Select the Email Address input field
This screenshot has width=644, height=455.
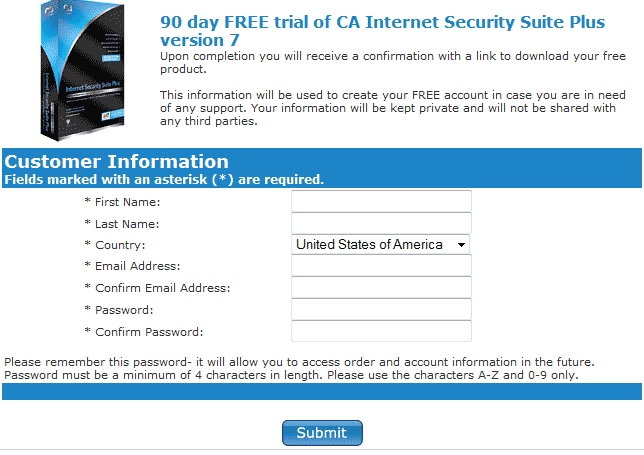pyautogui.click(x=381, y=266)
